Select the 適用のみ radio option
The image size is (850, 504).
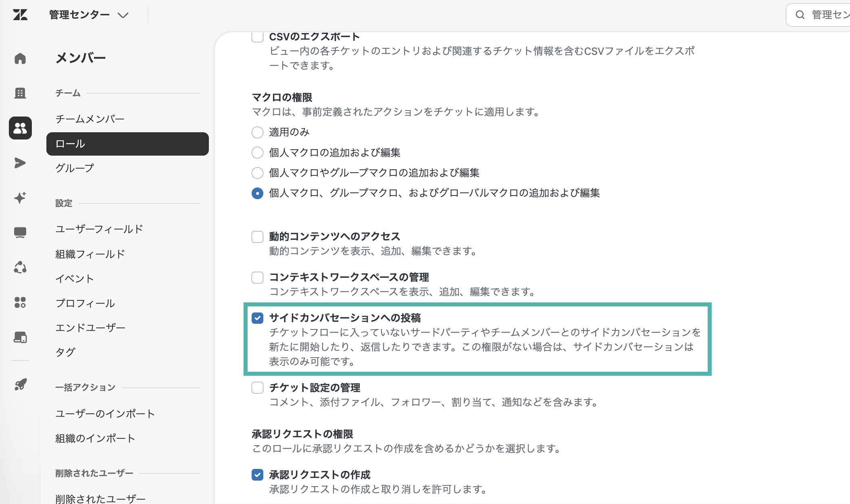[x=257, y=132]
